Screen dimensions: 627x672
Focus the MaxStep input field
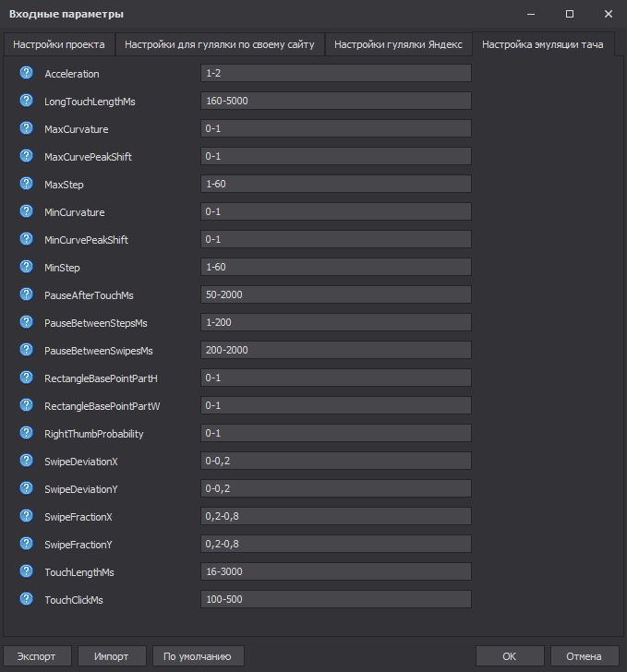pyautogui.click(x=336, y=184)
